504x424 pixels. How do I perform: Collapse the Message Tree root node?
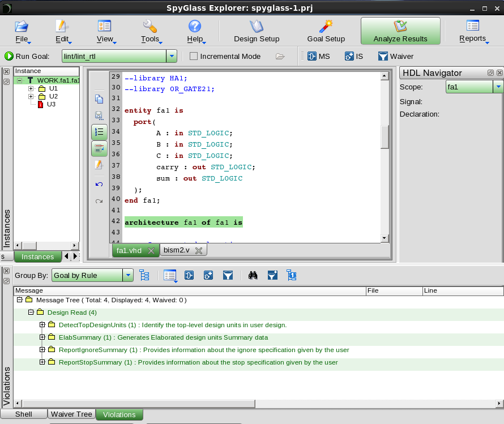tap(20, 299)
